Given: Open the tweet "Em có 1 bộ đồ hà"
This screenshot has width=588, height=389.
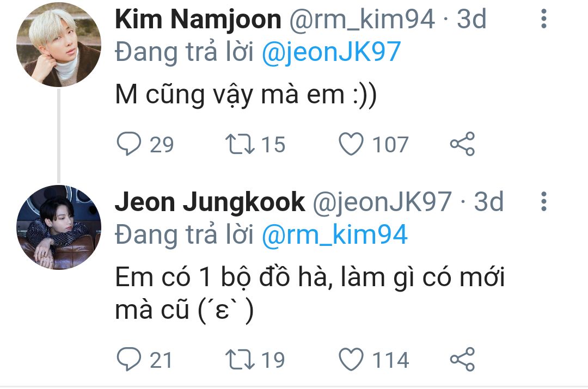Looking at the screenshot, I should pyautogui.click(x=309, y=279).
